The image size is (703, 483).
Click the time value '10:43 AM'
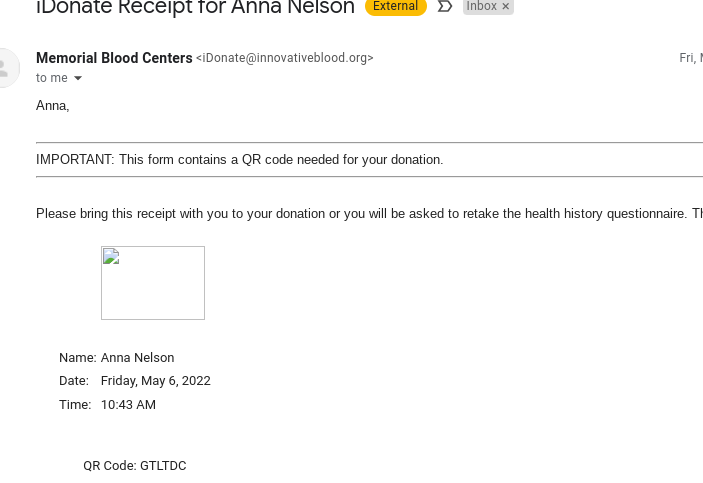(128, 404)
